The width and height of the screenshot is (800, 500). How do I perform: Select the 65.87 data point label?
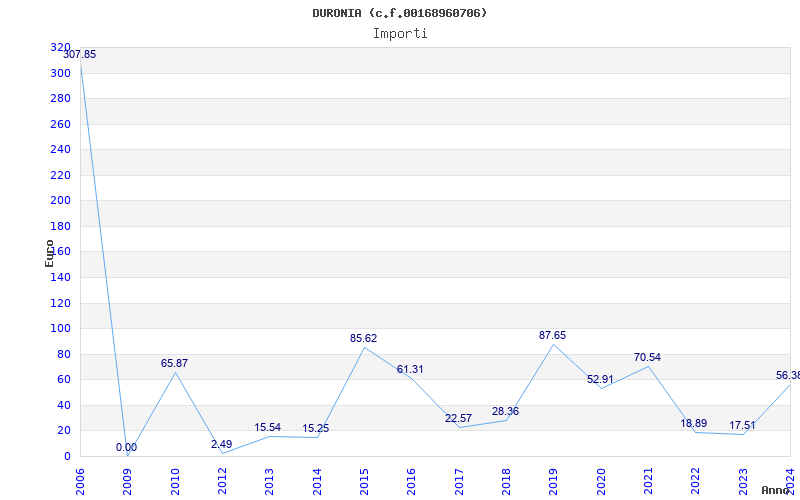pos(174,363)
